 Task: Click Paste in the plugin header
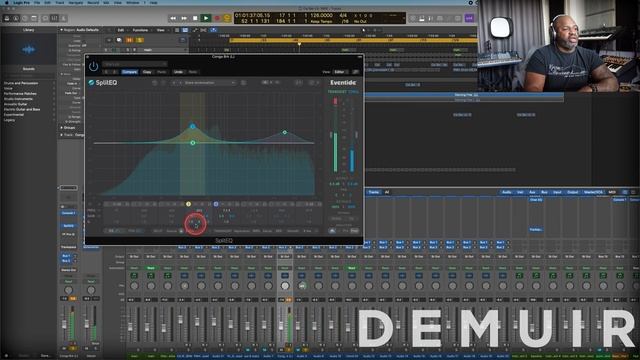pyautogui.click(x=162, y=72)
